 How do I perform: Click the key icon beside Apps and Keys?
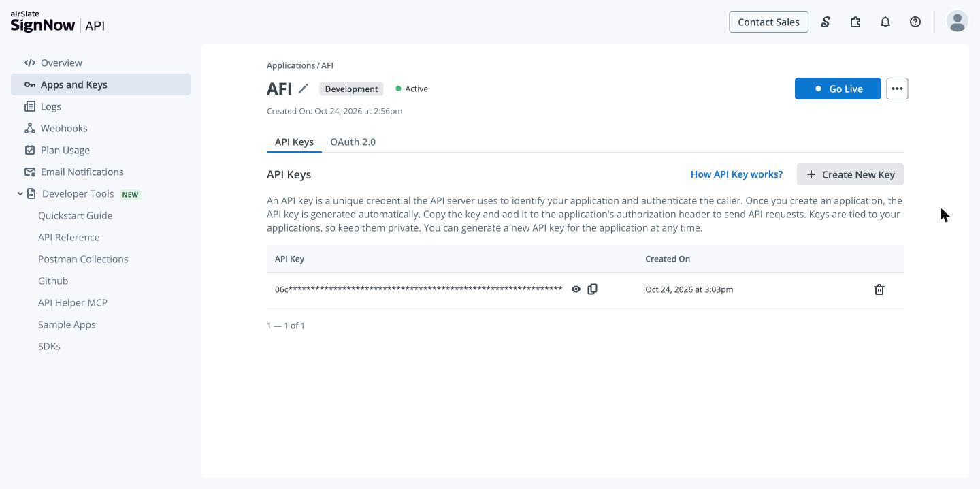30,84
